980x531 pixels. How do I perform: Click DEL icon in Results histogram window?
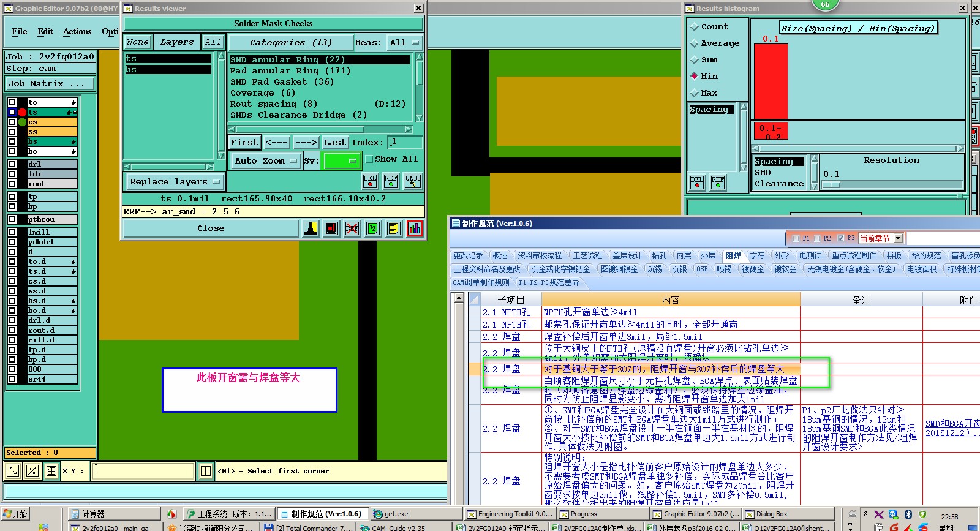pyautogui.click(x=697, y=183)
